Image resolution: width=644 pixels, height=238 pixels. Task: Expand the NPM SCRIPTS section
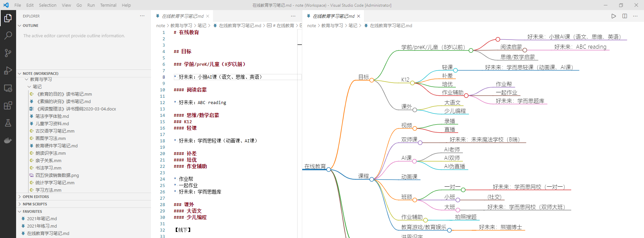pyautogui.click(x=84, y=204)
